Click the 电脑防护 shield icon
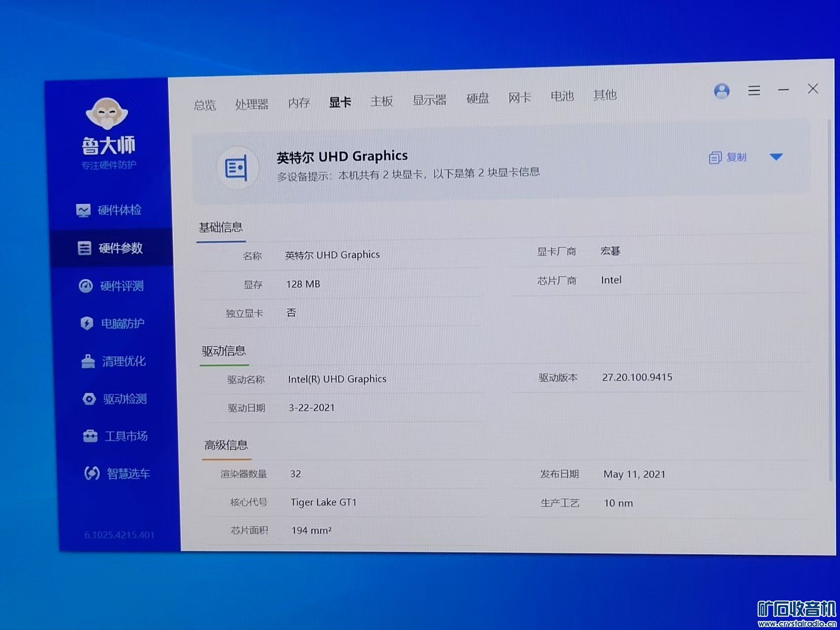 [x=87, y=323]
